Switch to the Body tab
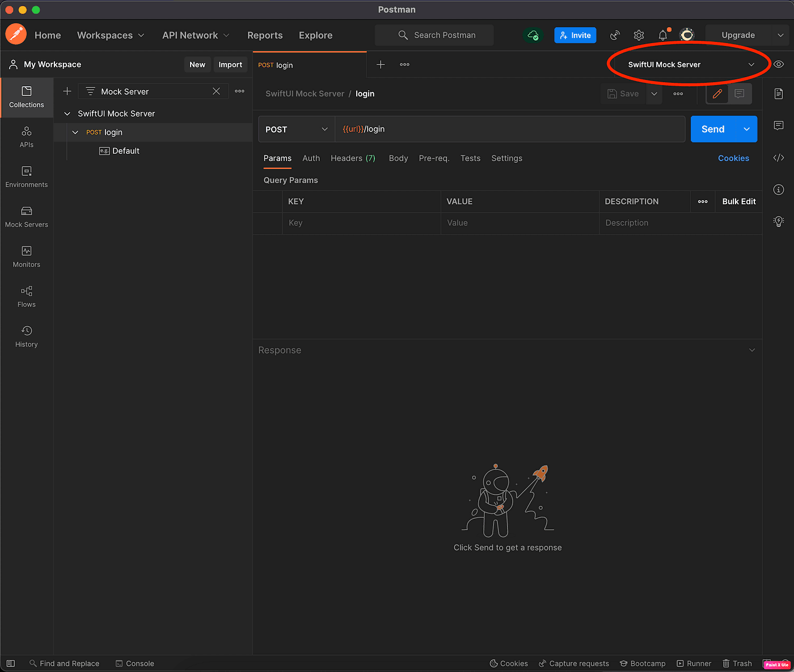 [x=399, y=158]
